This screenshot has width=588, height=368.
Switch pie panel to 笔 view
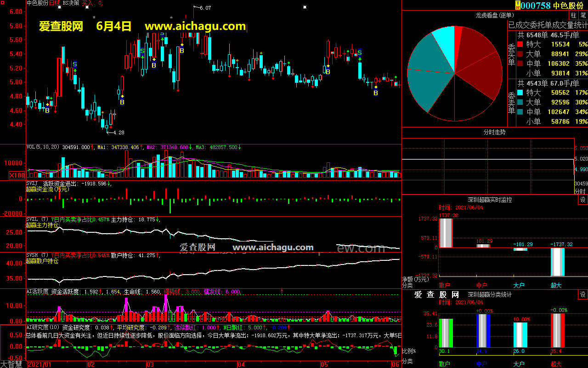click(x=583, y=16)
